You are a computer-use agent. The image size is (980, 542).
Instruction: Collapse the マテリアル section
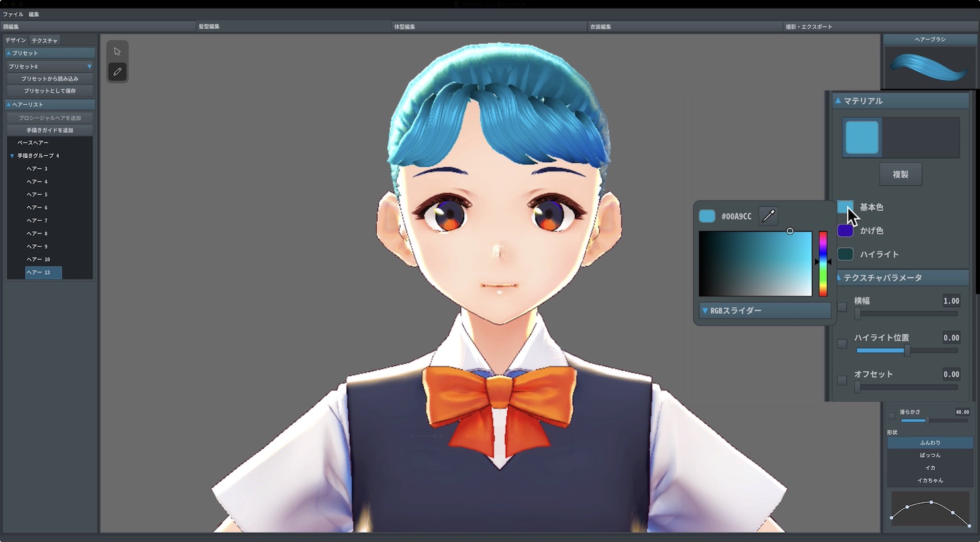tap(901, 101)
